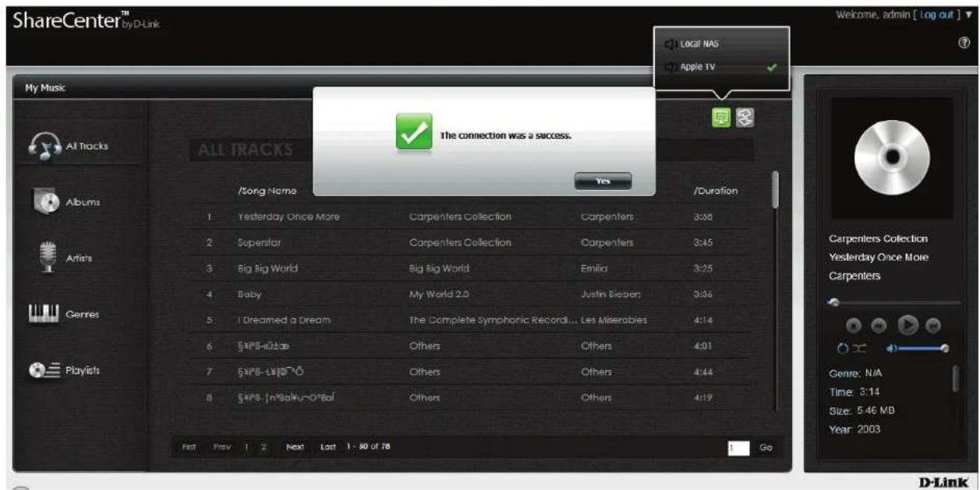Click artist Emilia in row 3

click(595, 268)
